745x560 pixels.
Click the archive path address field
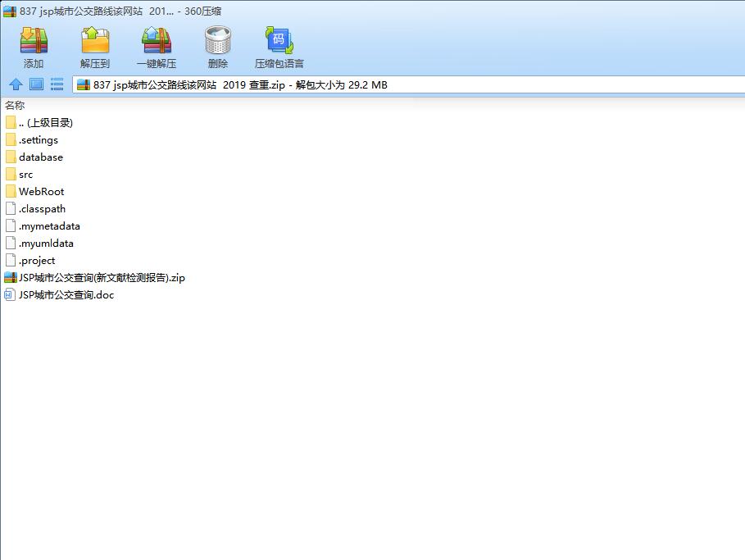coord(409,85)
